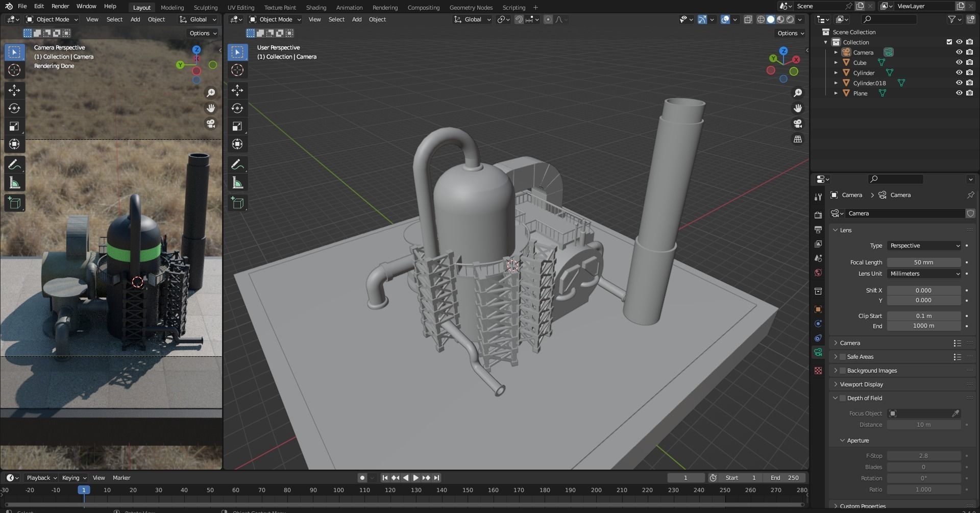Click the pan hand icon in the right viewport
This screenshot has width=980, height=513.
[798, 108]
